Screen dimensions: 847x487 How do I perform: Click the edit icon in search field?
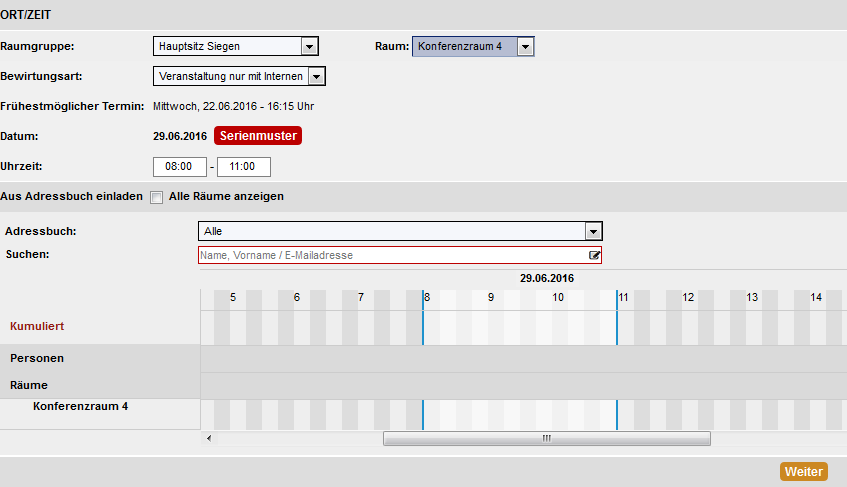[594, 255]
